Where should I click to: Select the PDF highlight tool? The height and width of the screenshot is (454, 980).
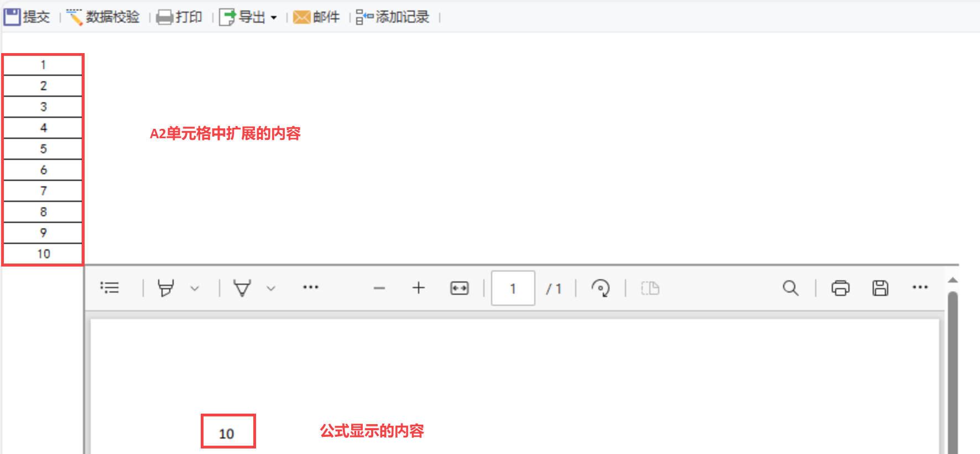pyautogui.click(x=165, y=288)
